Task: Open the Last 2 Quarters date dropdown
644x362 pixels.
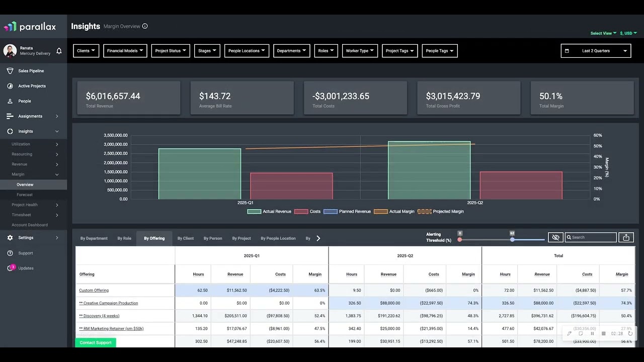Action: click(596, 51)
